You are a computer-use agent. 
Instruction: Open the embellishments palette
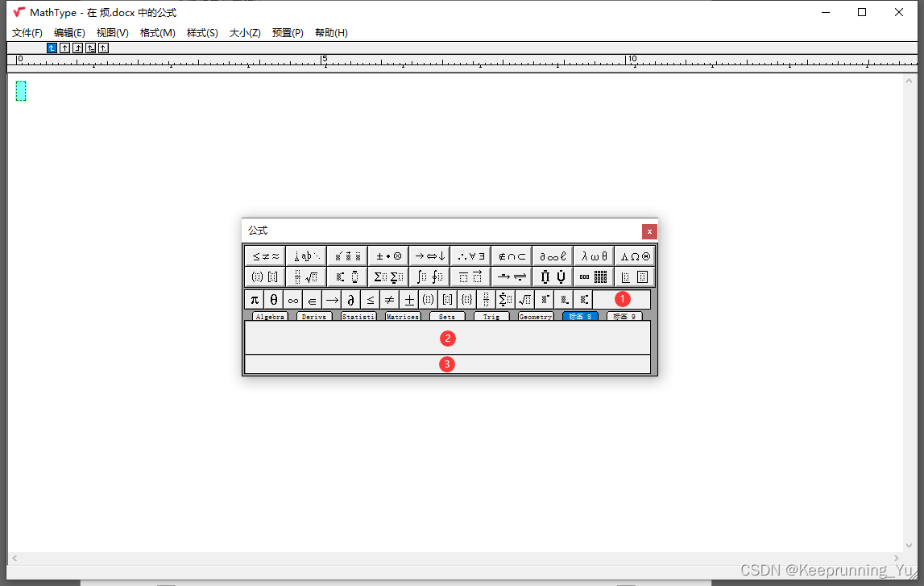click(348, 256)
